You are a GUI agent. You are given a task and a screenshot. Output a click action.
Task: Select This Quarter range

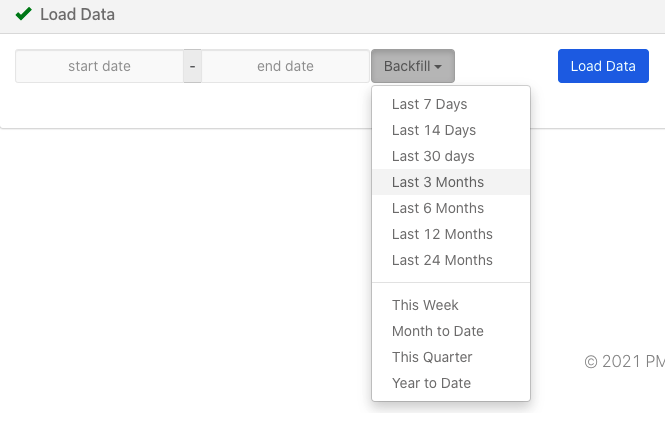(451, 357)
